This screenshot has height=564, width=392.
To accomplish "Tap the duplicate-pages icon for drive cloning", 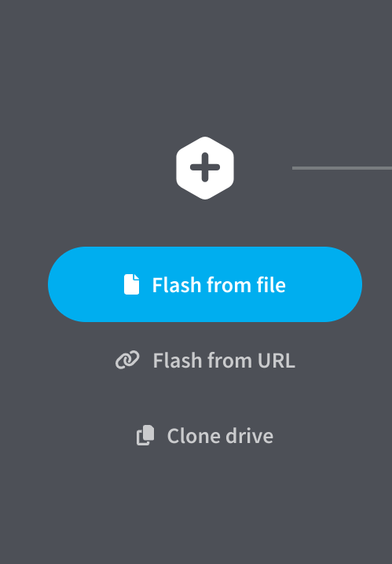I will point(145,436).
